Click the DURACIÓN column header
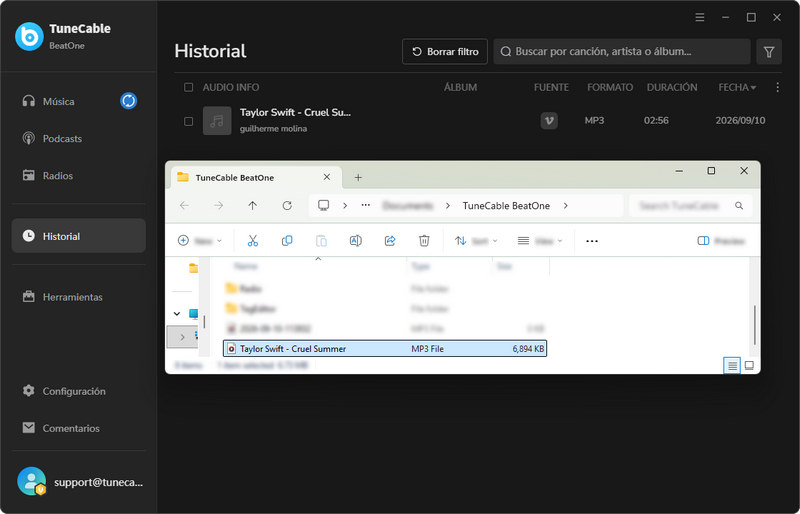The image size is (800, 514). click(672, 87)
